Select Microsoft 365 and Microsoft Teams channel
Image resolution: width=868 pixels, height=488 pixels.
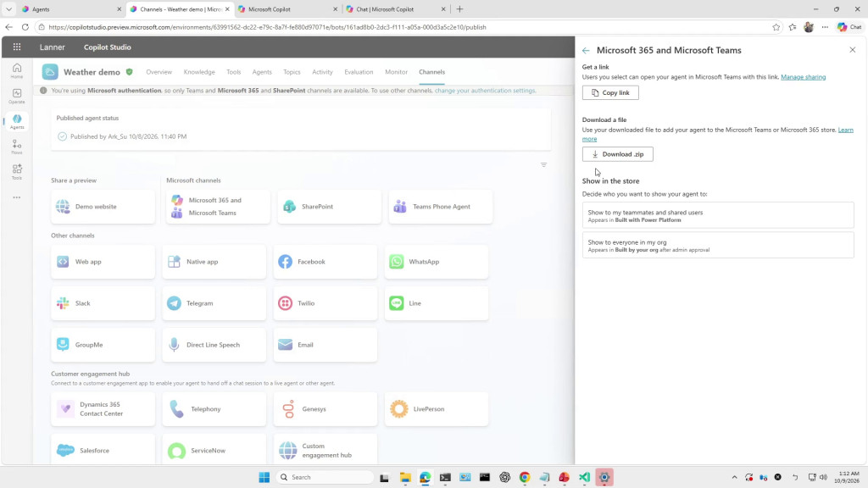218,207
